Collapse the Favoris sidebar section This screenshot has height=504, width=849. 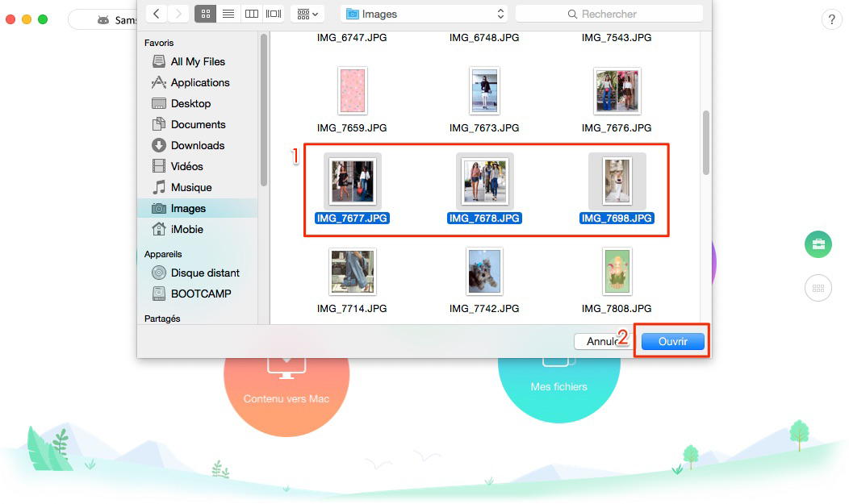pos(159,43)
